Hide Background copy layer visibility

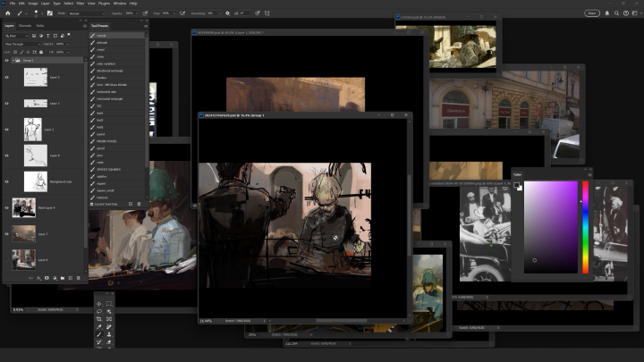[x=6, y=181]
